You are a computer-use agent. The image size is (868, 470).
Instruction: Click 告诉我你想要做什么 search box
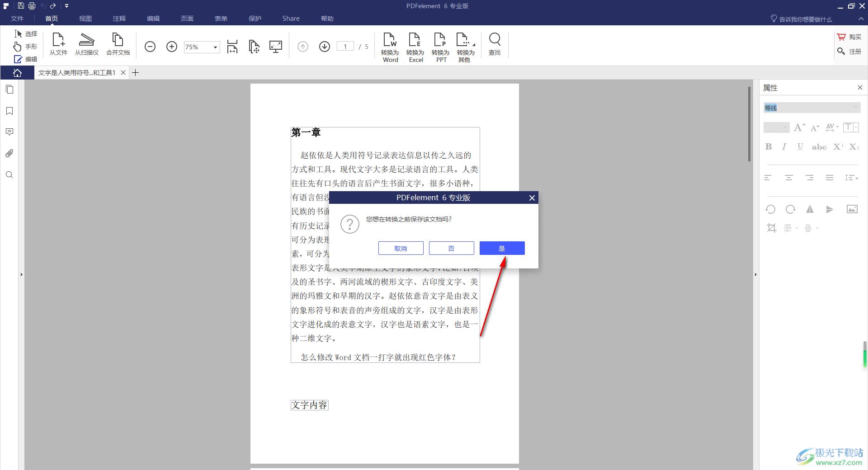(x=801, y=19)
